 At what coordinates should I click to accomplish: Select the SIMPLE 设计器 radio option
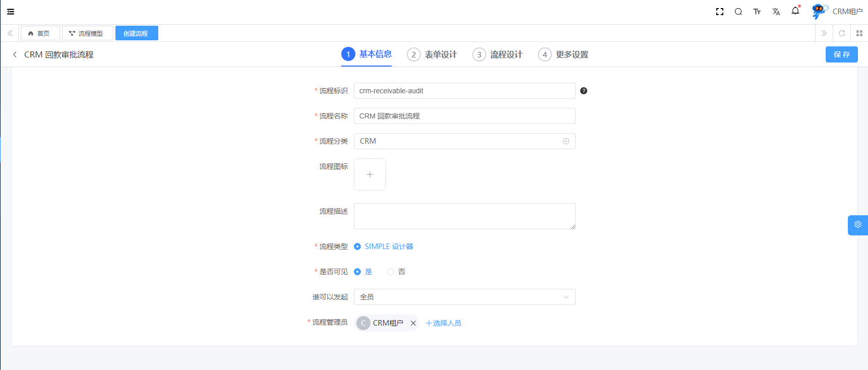pyautogui.click(x=357, y=246)
